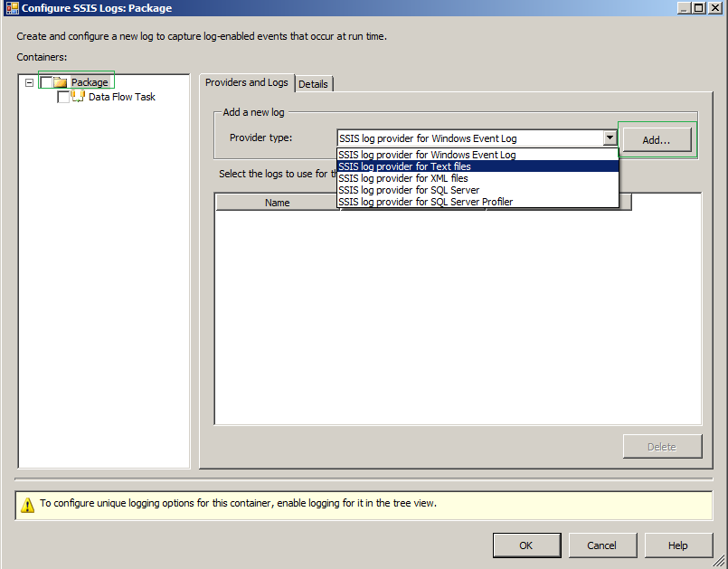This screenshot has height=569, width=728.
Task: Select SSIS log provider for SQL Server Profiler
Action: (477, 202)
